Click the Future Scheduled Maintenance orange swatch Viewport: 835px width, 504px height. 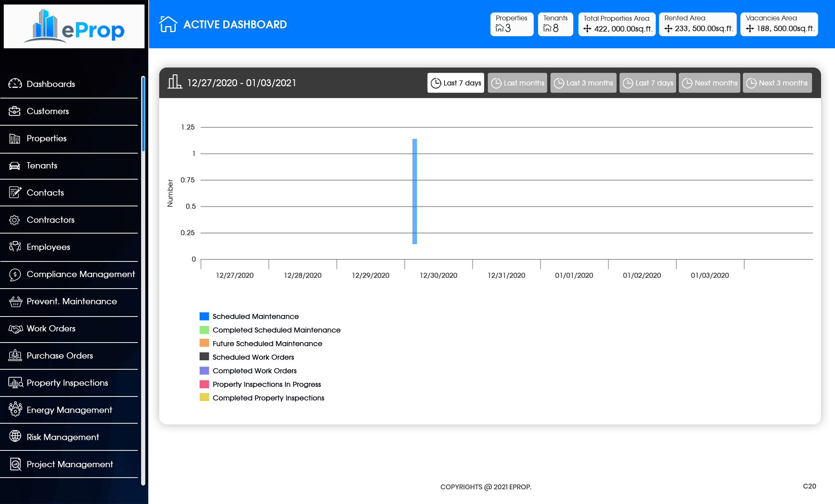click(x=204, y=343)
